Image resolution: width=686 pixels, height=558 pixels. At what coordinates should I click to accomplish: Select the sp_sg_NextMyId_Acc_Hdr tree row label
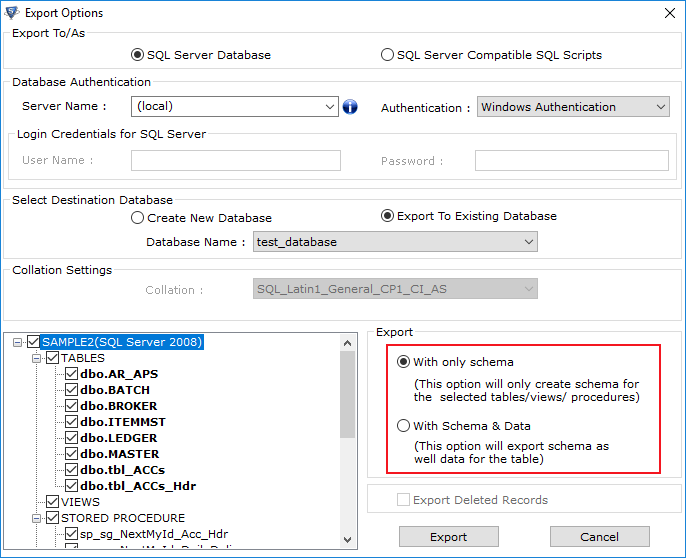click(154, 534)
